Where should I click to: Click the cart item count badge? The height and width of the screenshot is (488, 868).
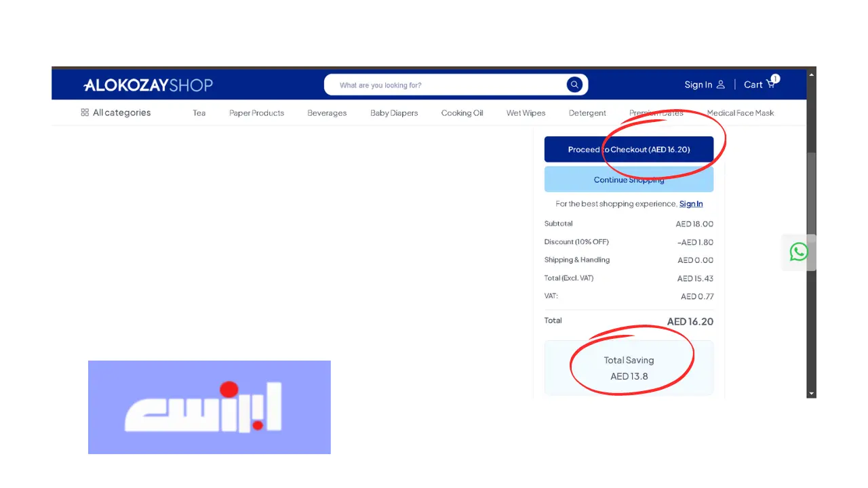pyautogui.click(x=775, y=79)
